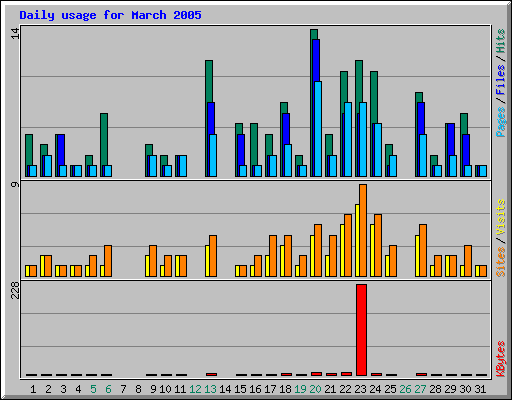Click the yellow Visits bar for day 23
The height and width of the screenshot is (400, 512).
pyautogui.click(x=357, y=240)
